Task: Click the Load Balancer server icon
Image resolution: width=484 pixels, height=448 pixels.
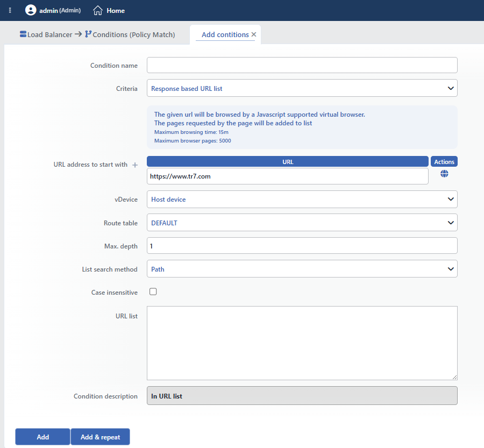Action: point(23,34)
